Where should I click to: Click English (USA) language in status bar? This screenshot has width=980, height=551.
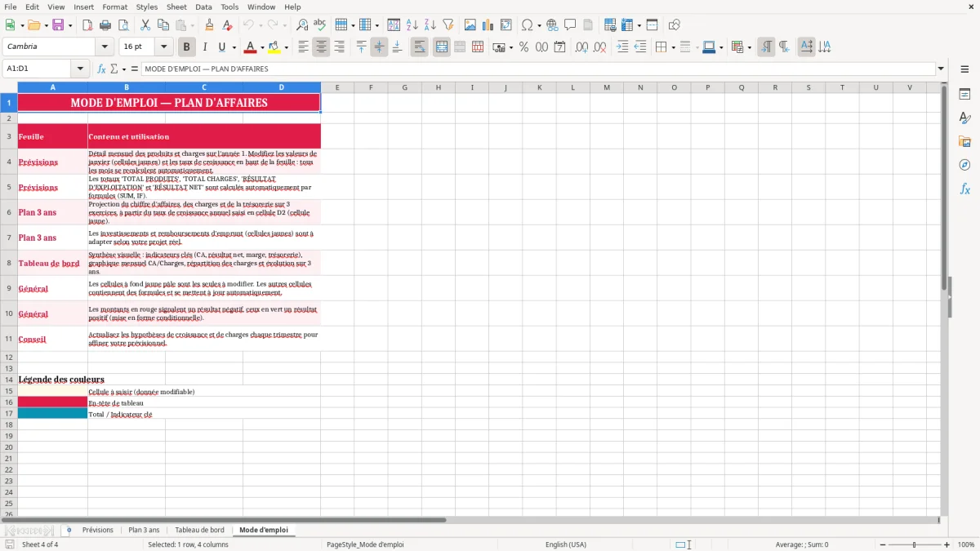[x=565, y=544]
